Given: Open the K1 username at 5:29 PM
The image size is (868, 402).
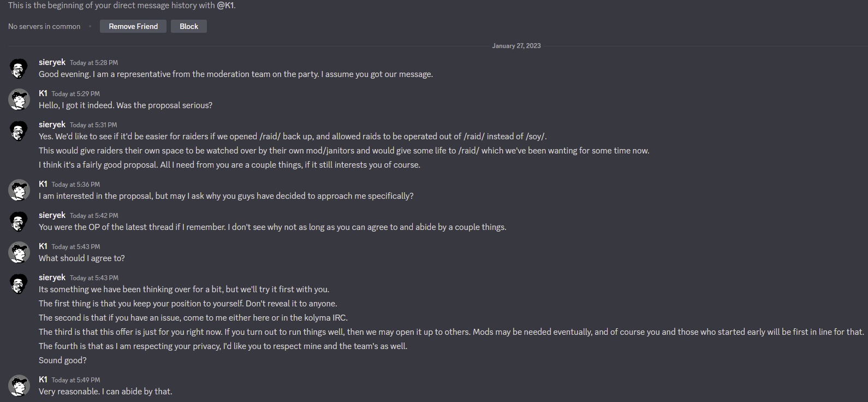Looking at the screenshot, I should 43,93.
